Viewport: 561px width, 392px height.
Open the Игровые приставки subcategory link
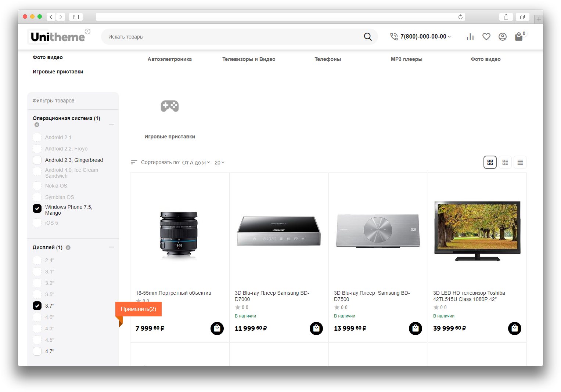[x=170, y=137]
